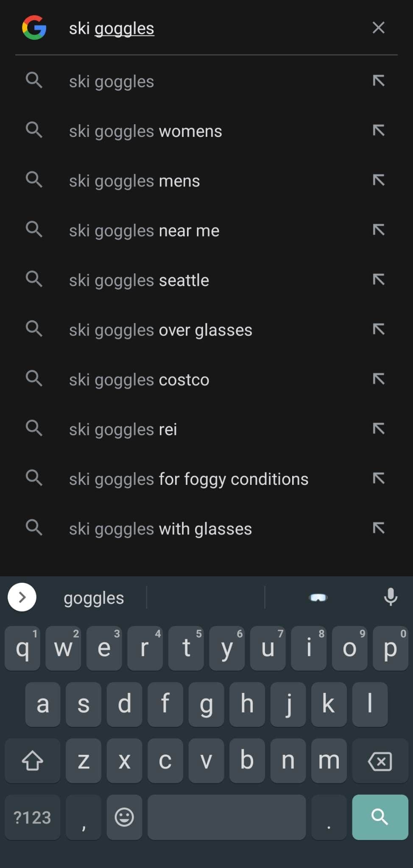Fill search with 'ski goggles womens' arrow
This screenshot has width=413, height=868.
378,131
